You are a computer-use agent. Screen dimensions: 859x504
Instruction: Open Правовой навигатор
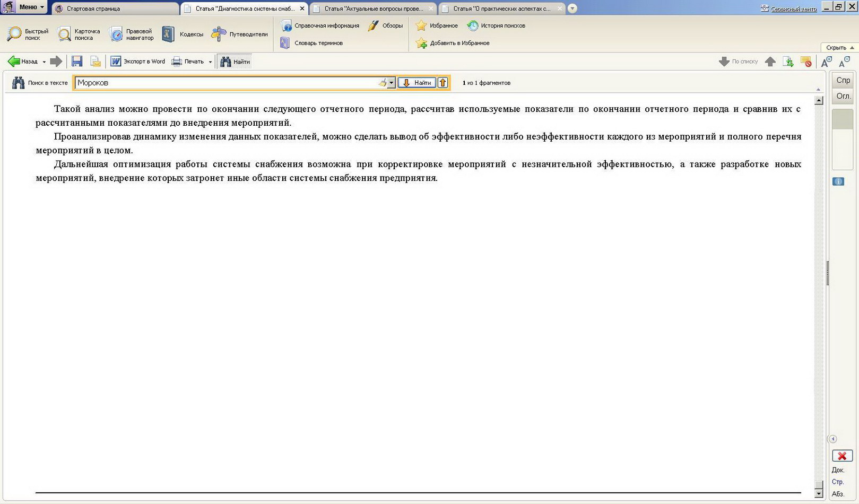pyautogui.click(x=131, y=34)
